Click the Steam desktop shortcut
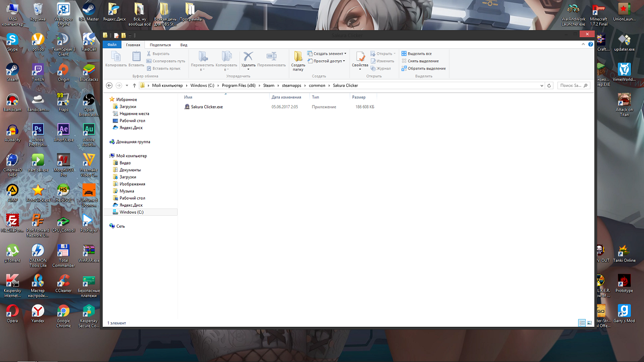 pyautogui.click(x=12, y=72)
